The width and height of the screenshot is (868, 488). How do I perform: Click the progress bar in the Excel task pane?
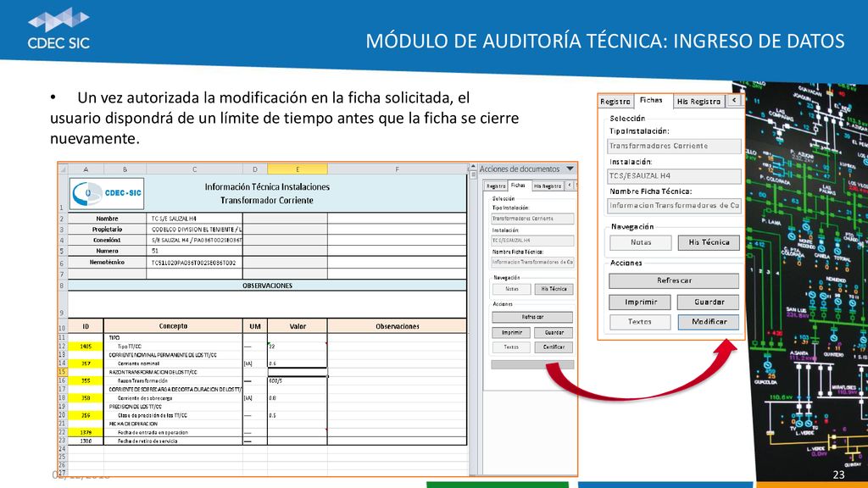532,364
